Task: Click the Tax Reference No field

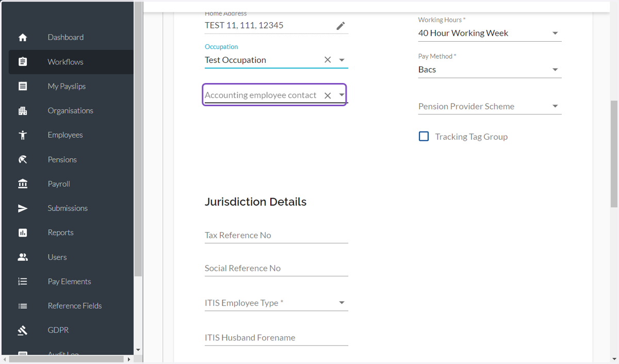Action: 276,235
